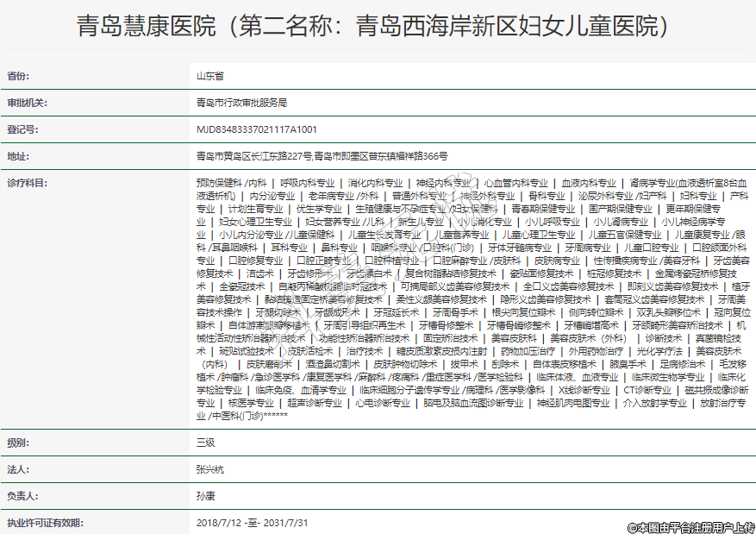The height and width of the screenshot is (534, 756).
Task: Click the 法人 row label
Action: (18, 470)
